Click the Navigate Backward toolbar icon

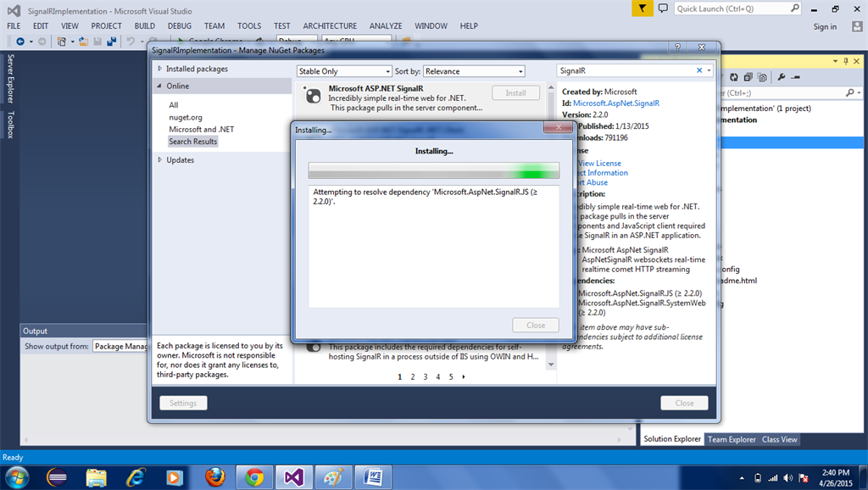20,42
